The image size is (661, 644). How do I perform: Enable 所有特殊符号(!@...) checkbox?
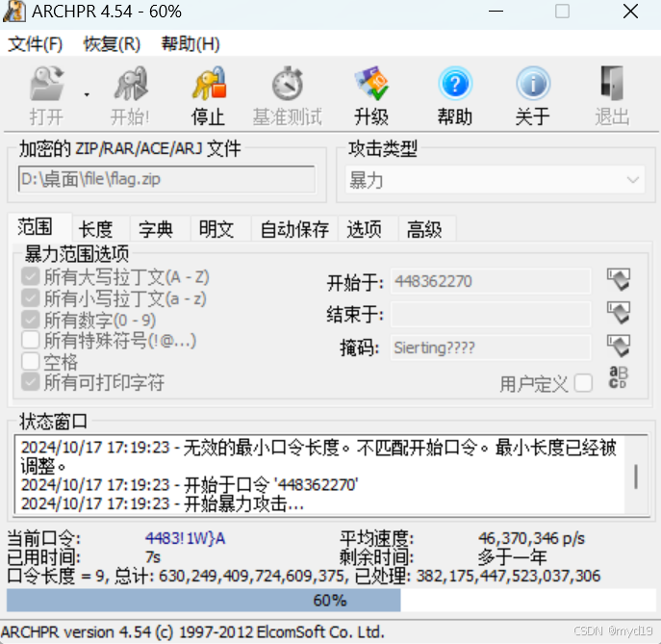tap(31, 340)
